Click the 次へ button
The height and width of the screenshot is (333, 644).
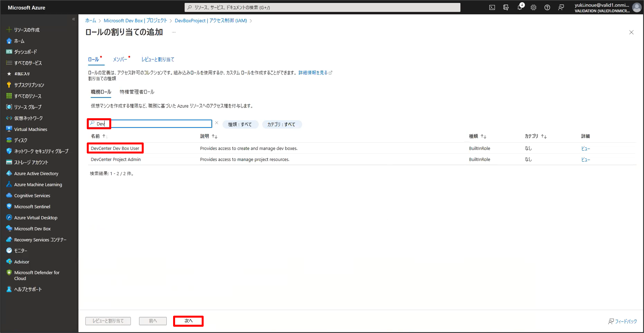point(188,321)
